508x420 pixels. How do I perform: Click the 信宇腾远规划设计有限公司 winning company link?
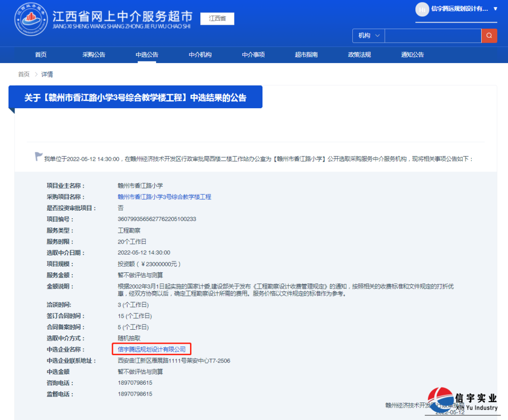tap(151, 349)
